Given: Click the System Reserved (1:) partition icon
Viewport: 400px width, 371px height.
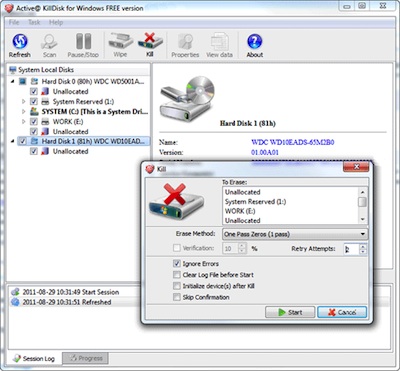Looking at the screenshot, I should coord(45,101).
